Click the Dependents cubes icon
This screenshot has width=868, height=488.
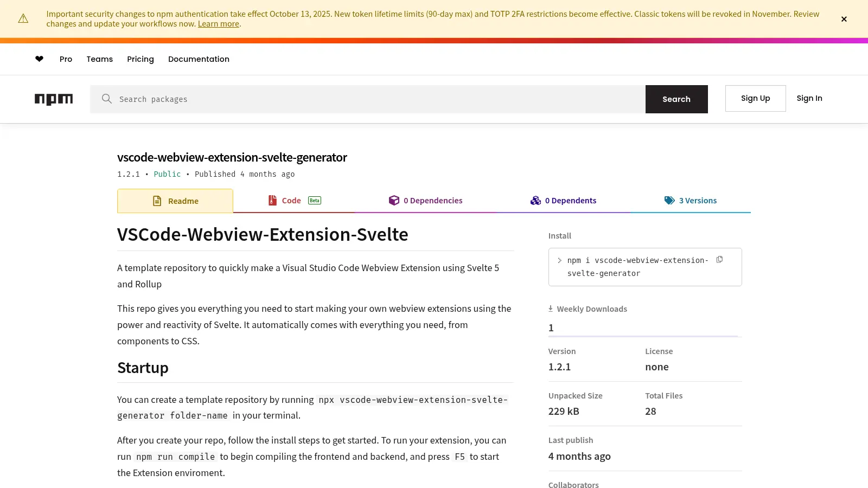(536, 201)
